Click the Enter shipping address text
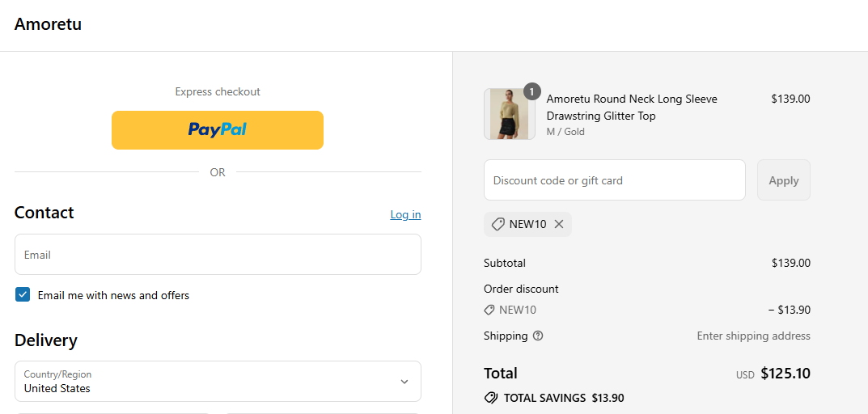 coord(753,336)
